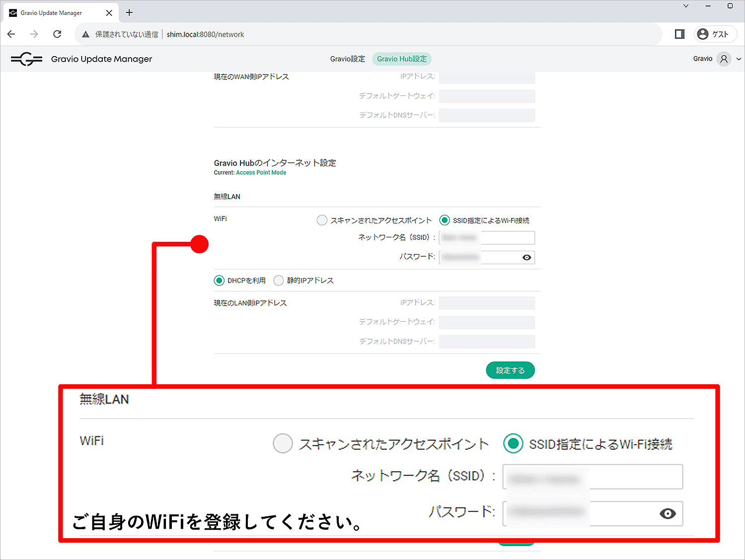Open the guest profile button
The image size is (745, 560).
point(715,34)
